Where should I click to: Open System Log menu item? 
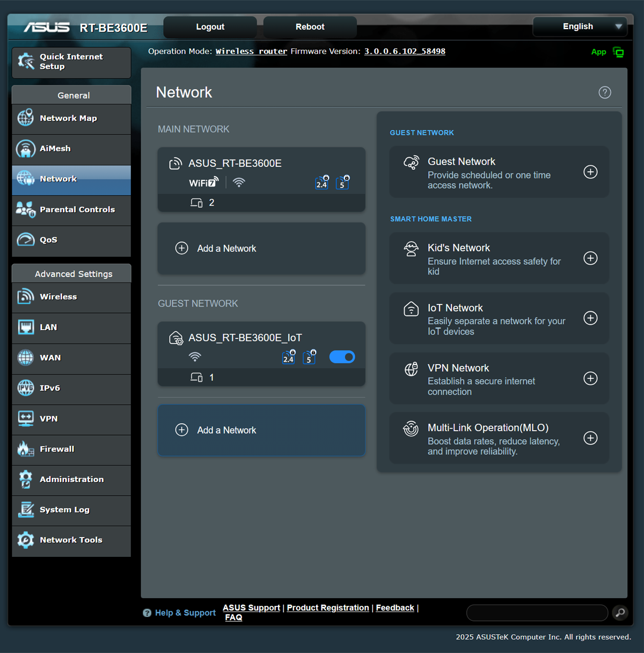tap(71, 510)
